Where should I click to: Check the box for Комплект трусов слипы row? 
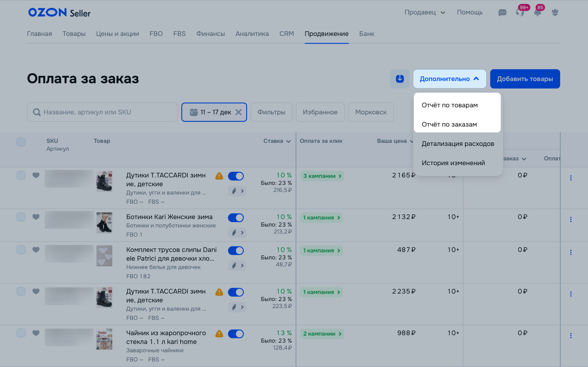[21, 250]
